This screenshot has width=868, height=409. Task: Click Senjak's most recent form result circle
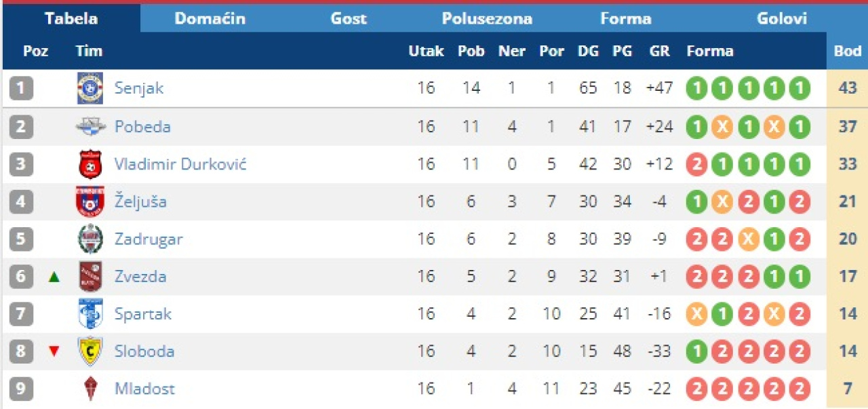(800, 89)
